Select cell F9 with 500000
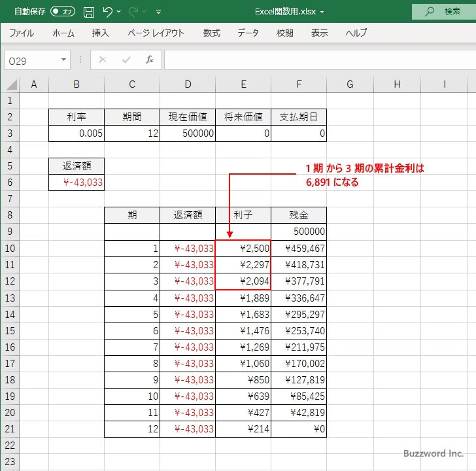 [299, 232]
